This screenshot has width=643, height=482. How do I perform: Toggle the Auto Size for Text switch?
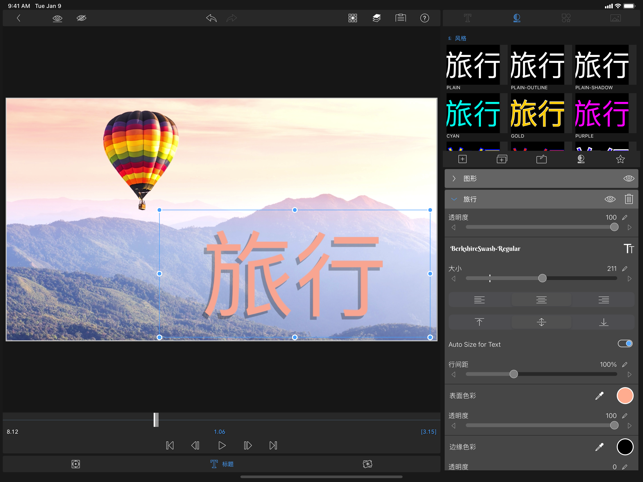tap(624, 344)
